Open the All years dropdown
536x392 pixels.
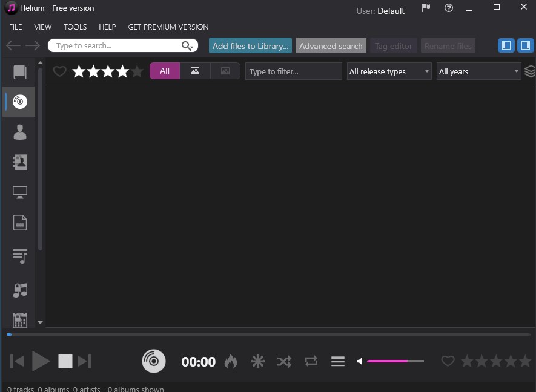(x=478, y=71)
